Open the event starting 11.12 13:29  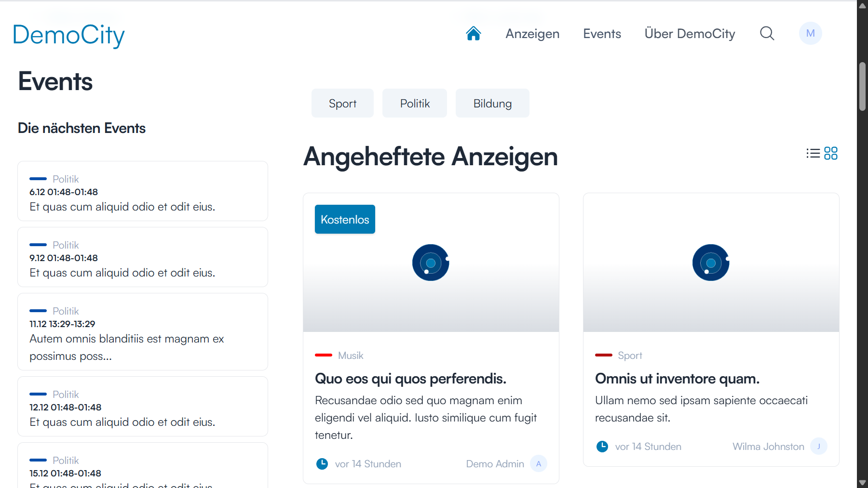pyautogui.click(x=142, y=331)
